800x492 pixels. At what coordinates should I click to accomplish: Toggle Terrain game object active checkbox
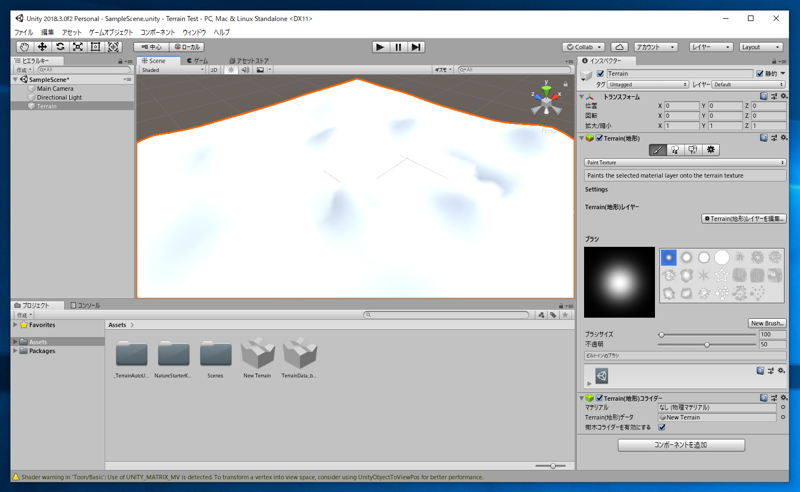click(x=601, y=73)
